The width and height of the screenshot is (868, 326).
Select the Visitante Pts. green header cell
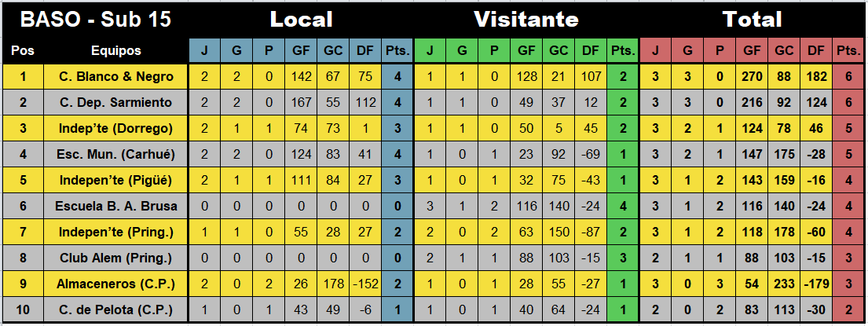tap(622, 51)
